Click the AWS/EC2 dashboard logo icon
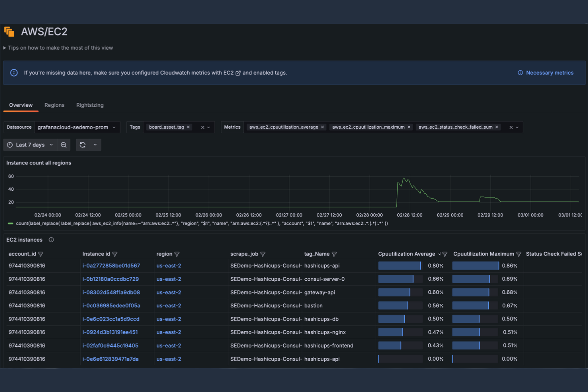 (x=9, y=31)
